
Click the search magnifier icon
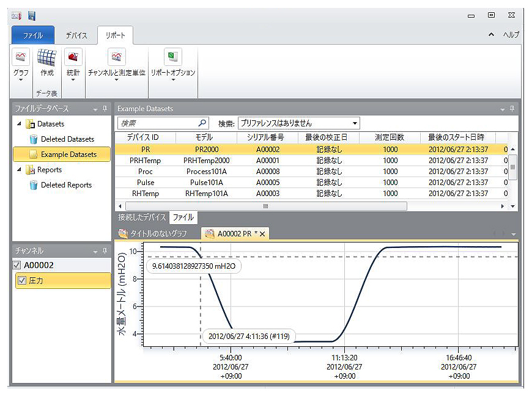[202, 123]
